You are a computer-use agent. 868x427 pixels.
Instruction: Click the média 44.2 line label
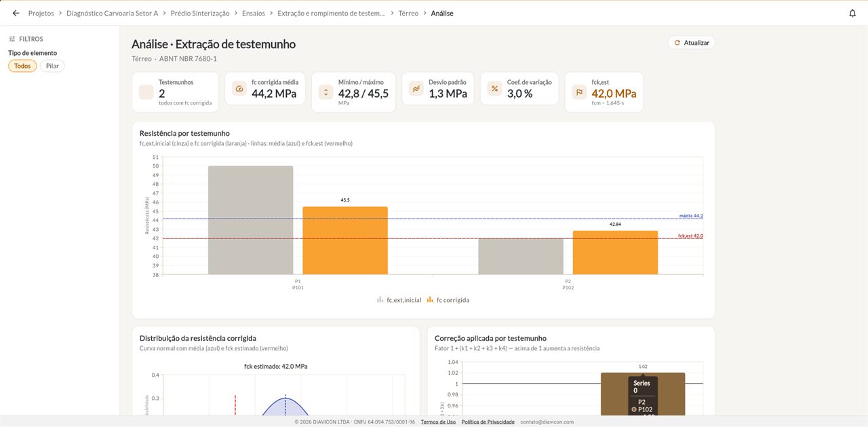coord(691,216)
